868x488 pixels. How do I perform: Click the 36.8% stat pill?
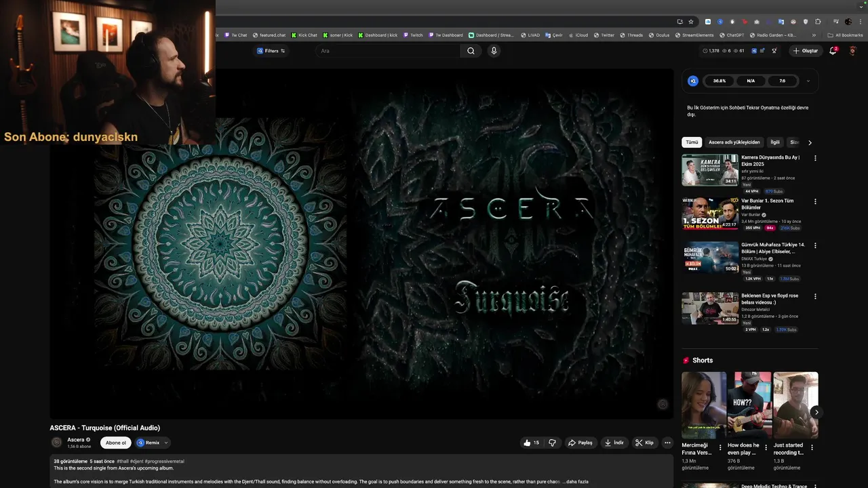[x=719, y=81]
